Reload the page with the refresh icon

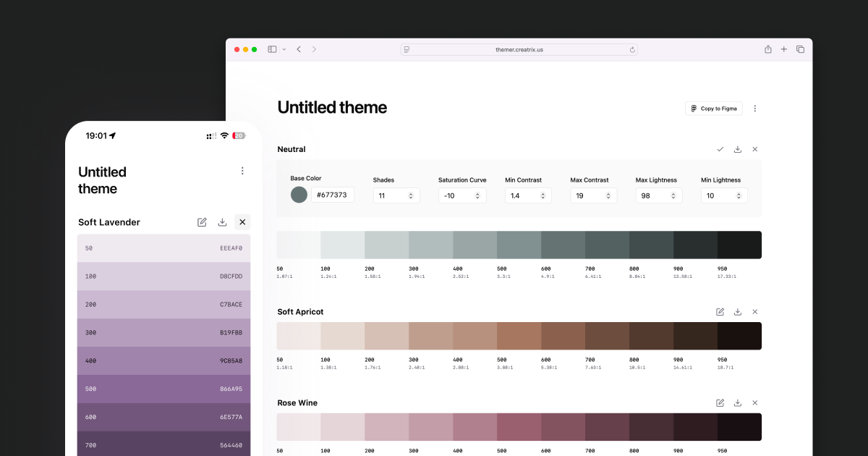point(632,49)
